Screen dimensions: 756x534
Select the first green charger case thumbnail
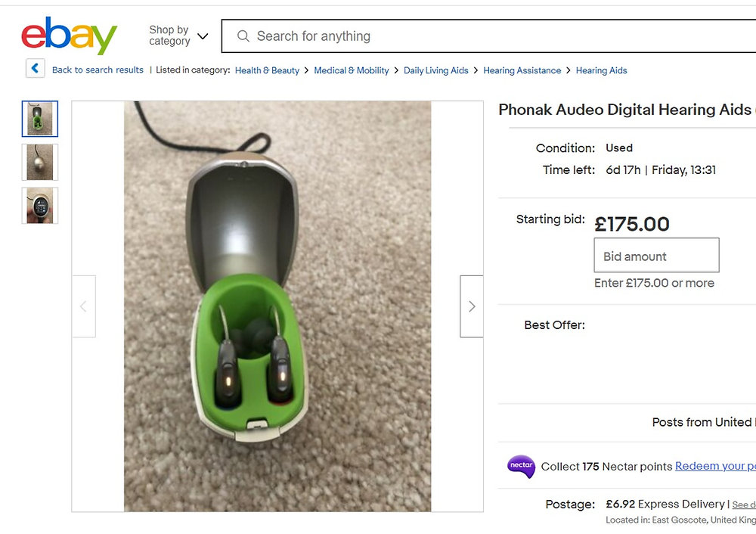39,119
